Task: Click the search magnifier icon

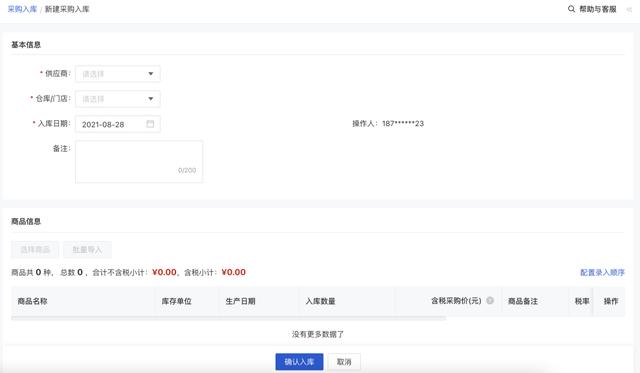Action: coord(571,9)
